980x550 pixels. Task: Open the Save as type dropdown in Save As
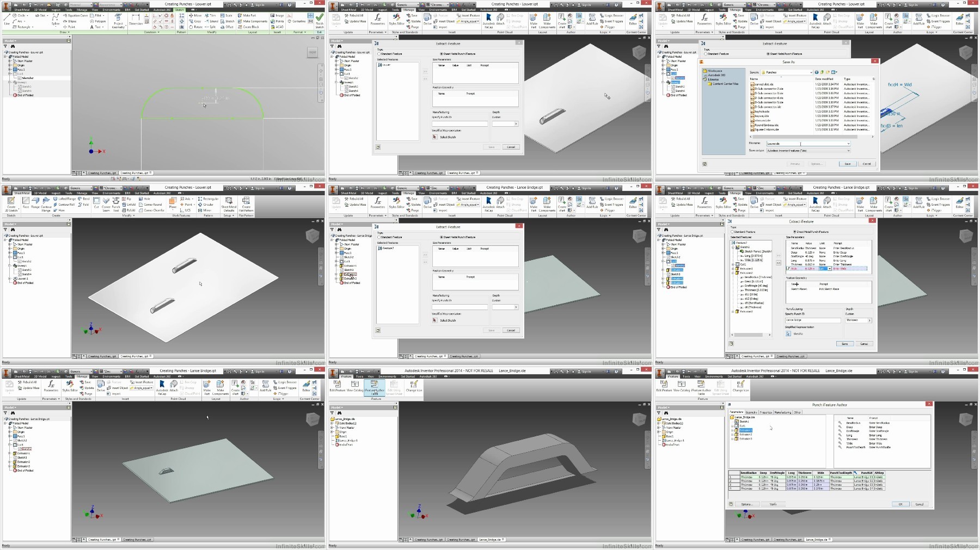tap(848, 151)
